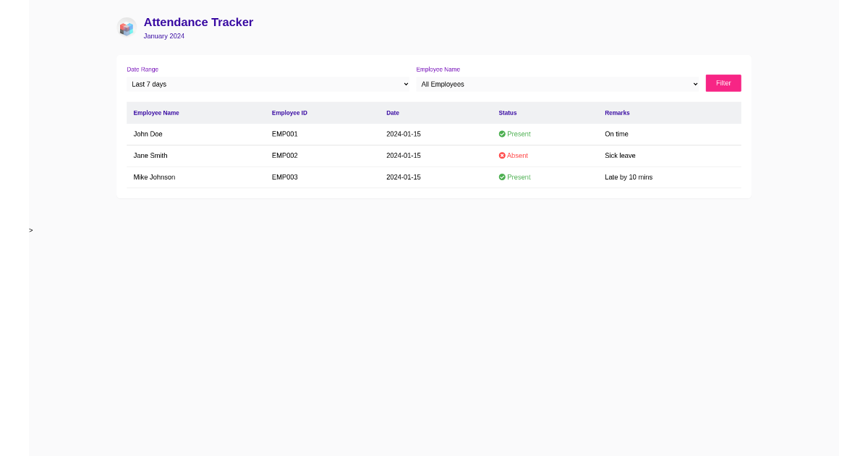Viewport: 868px width, 456px height.
Task: Select the Employee Name column header
Action: (x=156, y=113)
